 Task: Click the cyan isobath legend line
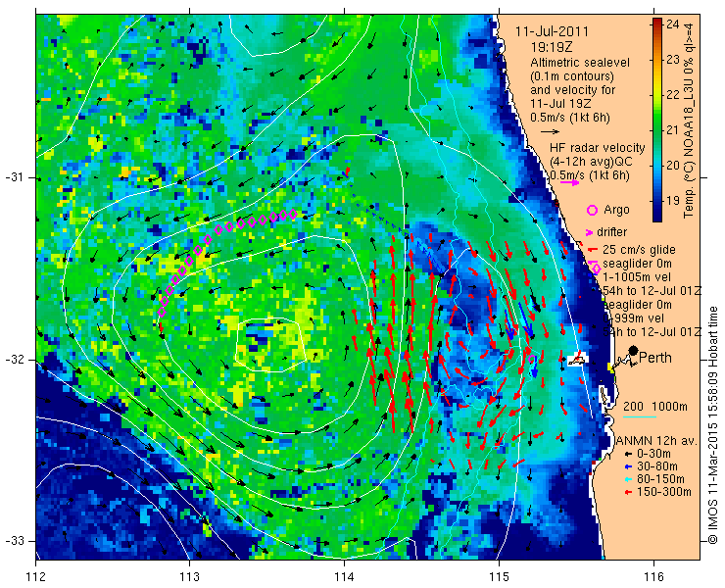click(x=640, y=417)
